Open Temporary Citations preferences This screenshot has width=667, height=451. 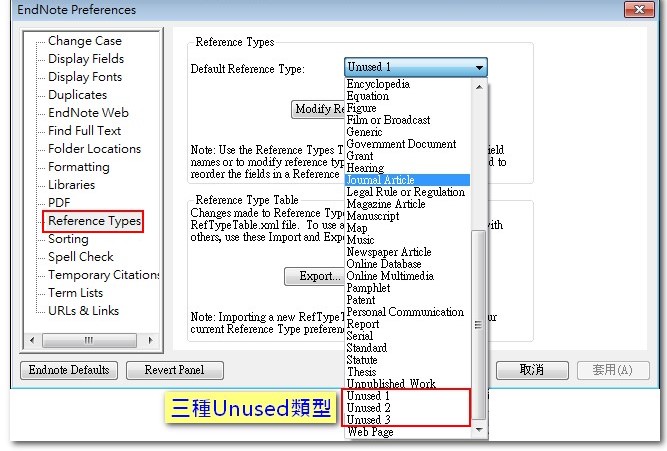pos(104,275)
